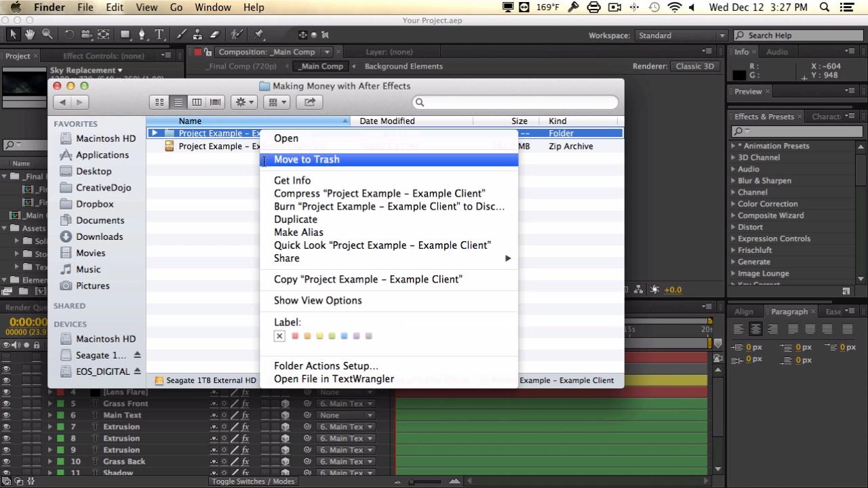Open Main Text parent dropdown set to None
The width and height of the screenshot is (868, 488).
(x=345, y=415)
